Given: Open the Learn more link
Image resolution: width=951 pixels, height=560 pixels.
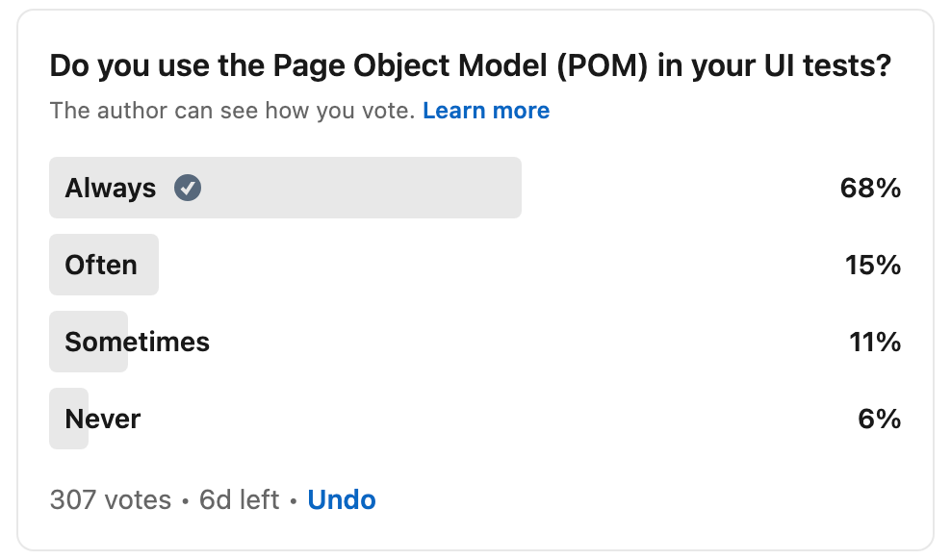Looking at the screenshot, I should point(486,111).
